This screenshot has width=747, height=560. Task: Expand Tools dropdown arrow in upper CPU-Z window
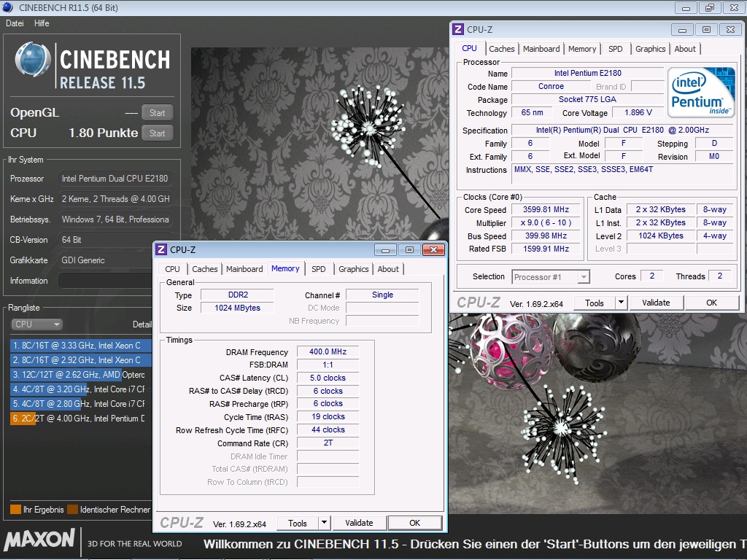[621, 303]
